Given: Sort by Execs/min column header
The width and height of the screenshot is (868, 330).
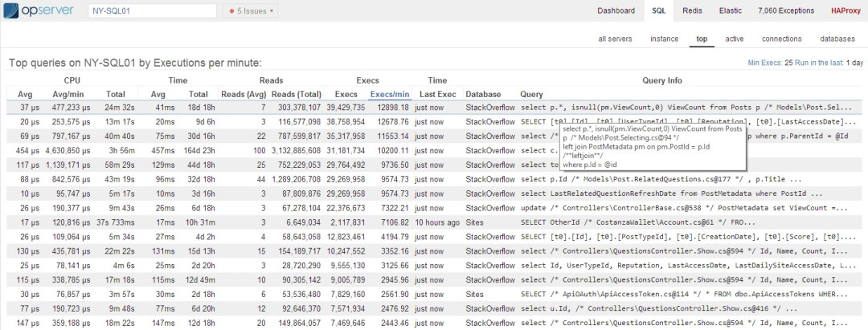Looking at the screenshot, I should 389,94.
